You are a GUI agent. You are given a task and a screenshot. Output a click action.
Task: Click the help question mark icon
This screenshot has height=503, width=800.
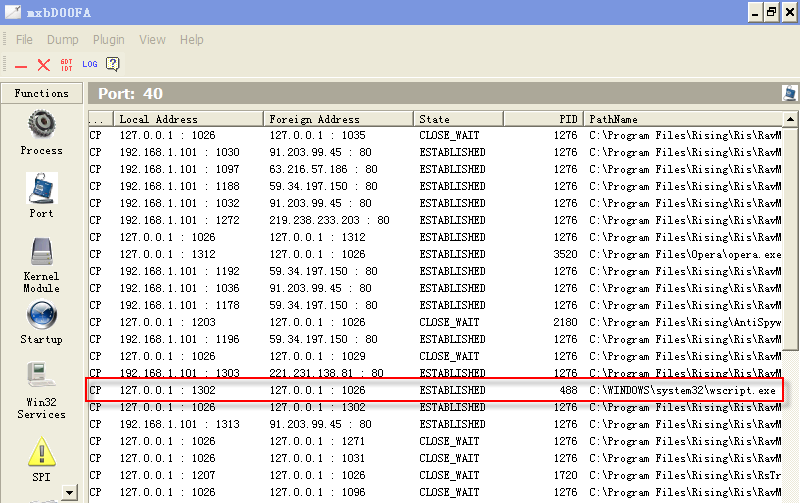tap(112, 64)
